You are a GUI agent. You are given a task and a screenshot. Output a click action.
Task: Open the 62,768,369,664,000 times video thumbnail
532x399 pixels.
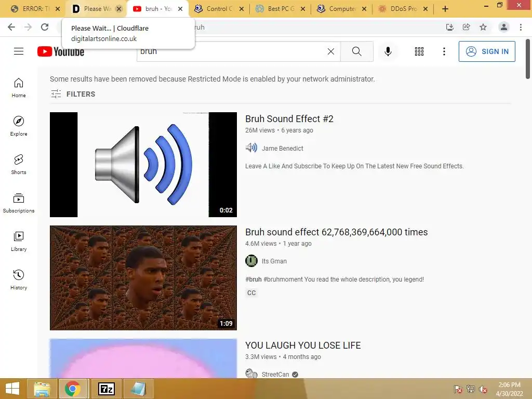tap(143, 278)
